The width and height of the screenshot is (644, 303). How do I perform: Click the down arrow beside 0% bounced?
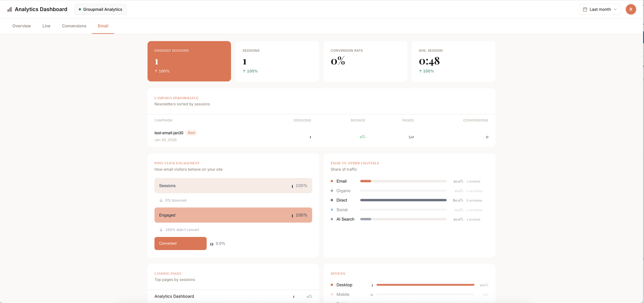tap(161, 200)
